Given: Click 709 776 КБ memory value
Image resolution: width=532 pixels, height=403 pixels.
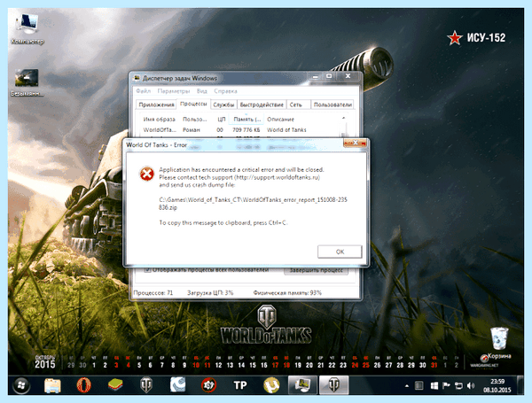Looking at the screenshot, I should [246, 130].
